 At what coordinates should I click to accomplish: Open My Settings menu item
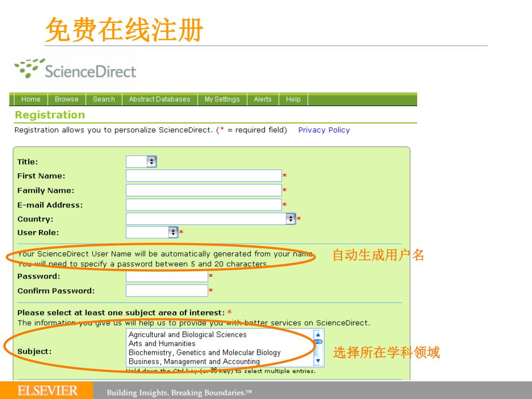click(222, 99)
